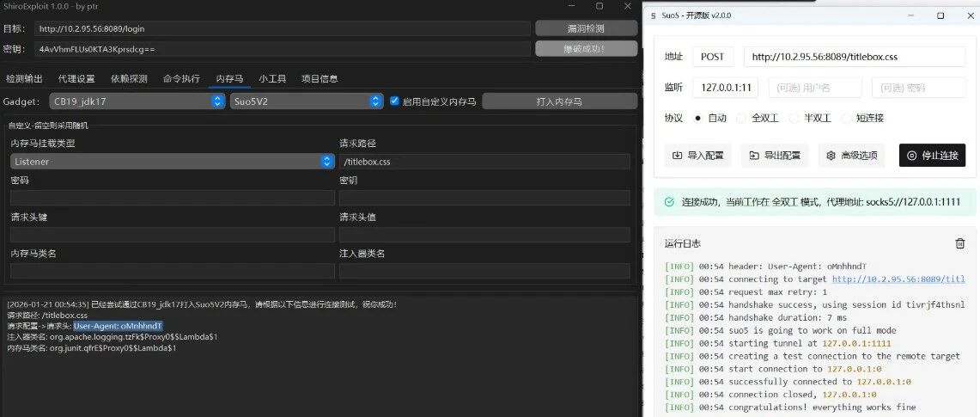
Task: Click the import icon in 导入配置 button
Action: coord(677,156)
